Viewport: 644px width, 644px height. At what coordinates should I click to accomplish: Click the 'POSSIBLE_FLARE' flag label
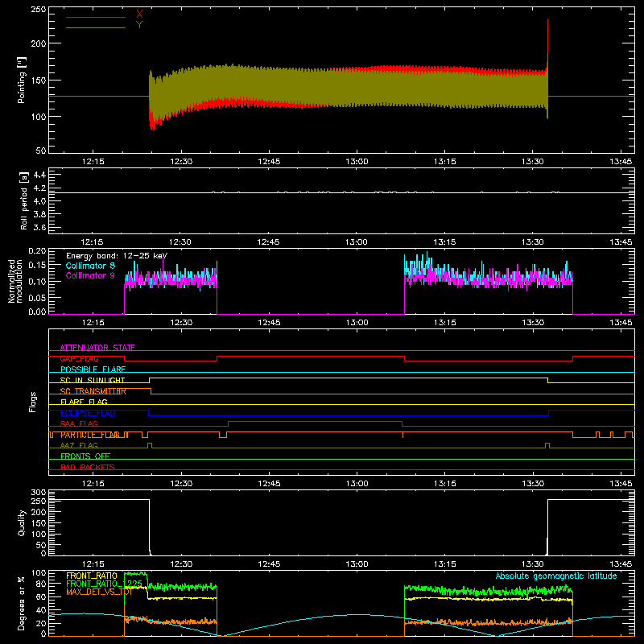[93, 369]
